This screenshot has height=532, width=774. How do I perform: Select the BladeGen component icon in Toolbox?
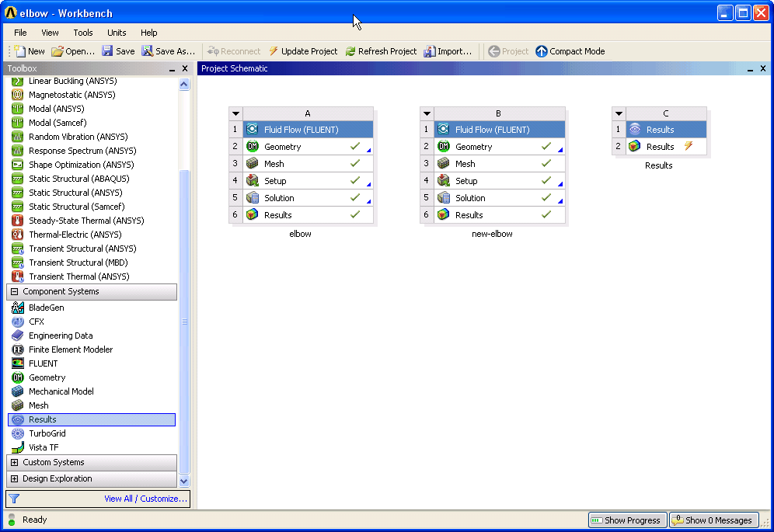click(x=18, y=308)
